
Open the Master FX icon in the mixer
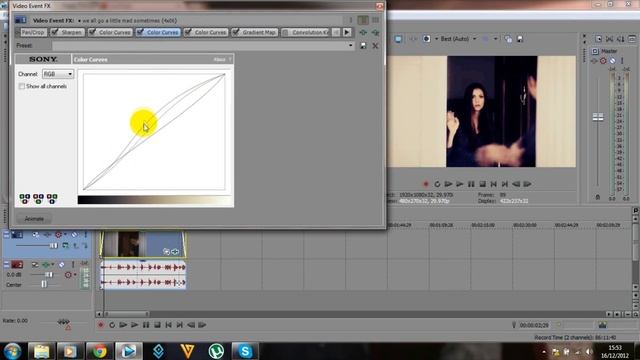tap(594, 61)
